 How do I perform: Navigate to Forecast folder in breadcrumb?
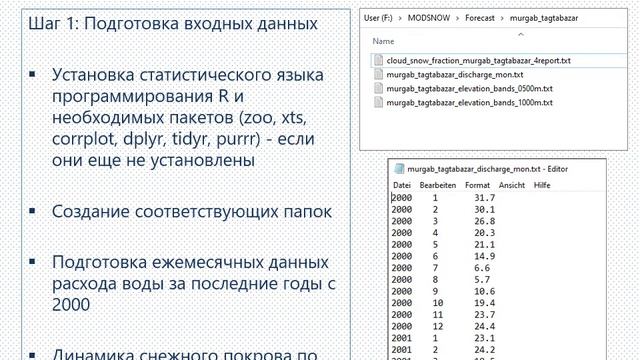click(480, 18)
